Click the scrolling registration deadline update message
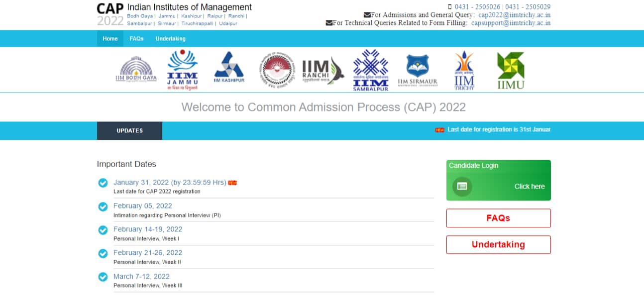Screen dimensions: 644x308 498,130
